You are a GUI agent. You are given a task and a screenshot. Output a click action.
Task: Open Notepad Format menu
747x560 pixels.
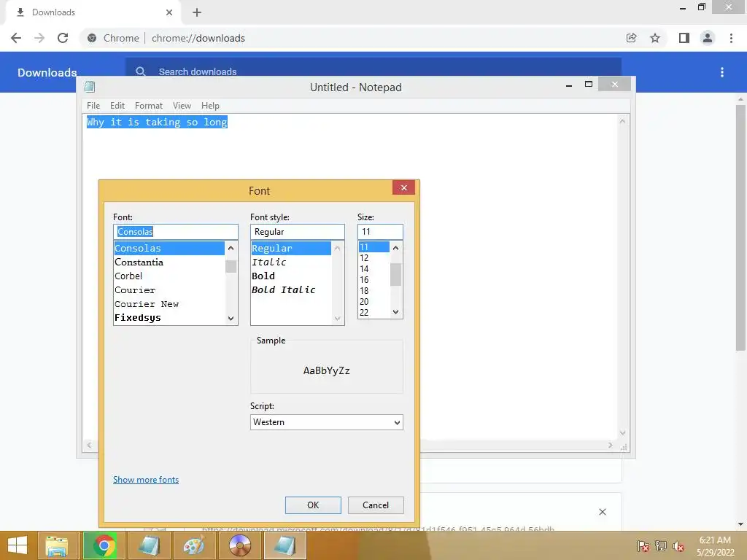(149, 106)
